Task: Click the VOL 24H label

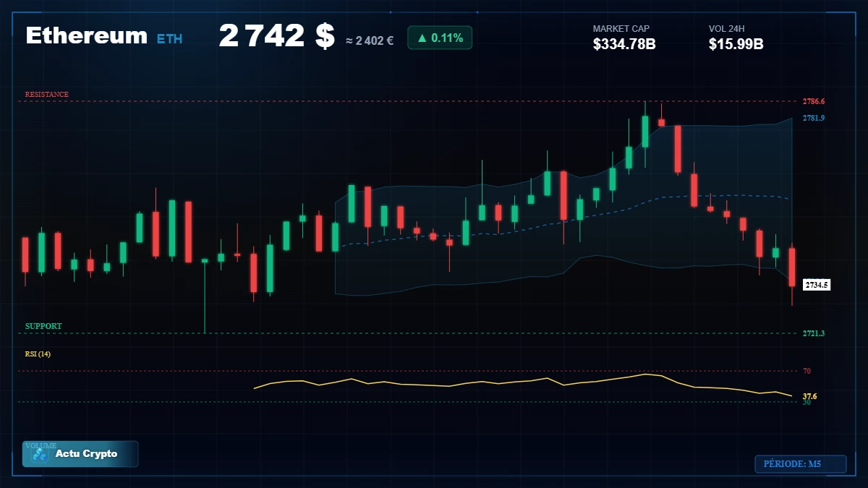Action: 727,29
